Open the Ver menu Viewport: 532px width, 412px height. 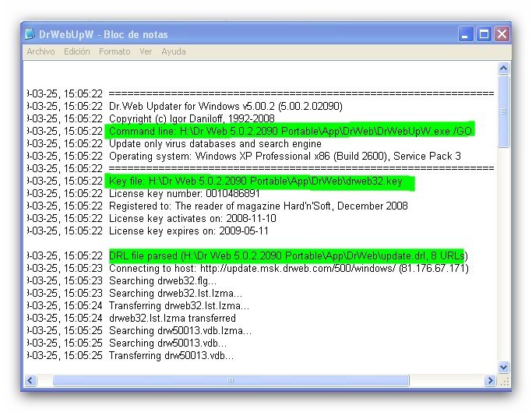coord(146,51)
